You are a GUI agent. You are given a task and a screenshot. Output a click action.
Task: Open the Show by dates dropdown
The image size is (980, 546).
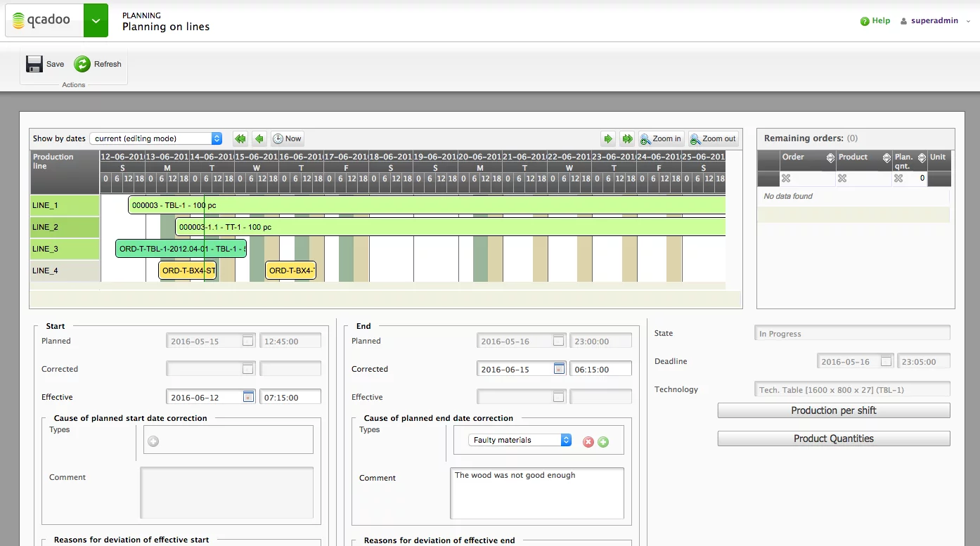[x=156, y=138]
